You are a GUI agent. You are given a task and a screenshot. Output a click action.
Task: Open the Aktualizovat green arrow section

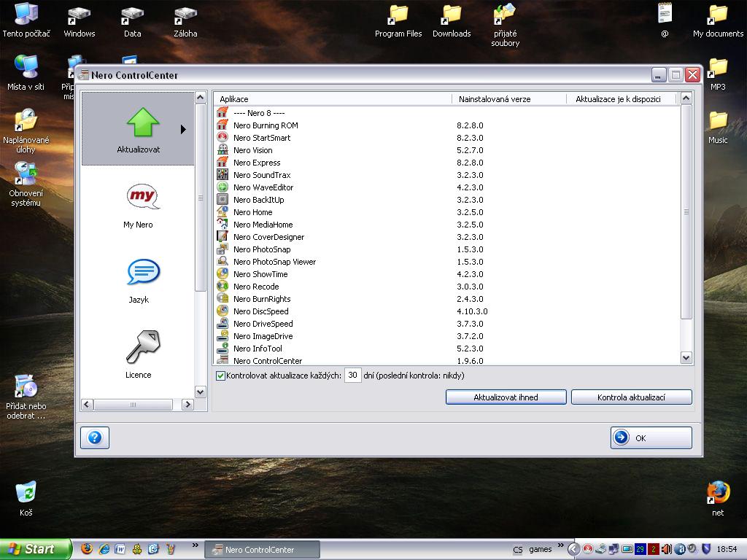tap(138, 129)
